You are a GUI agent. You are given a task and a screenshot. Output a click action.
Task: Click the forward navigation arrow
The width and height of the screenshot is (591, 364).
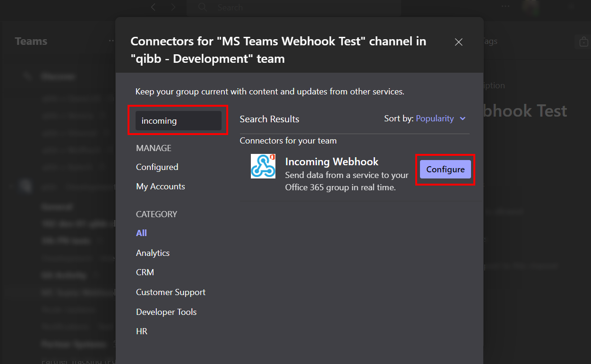tap(173, 8)
